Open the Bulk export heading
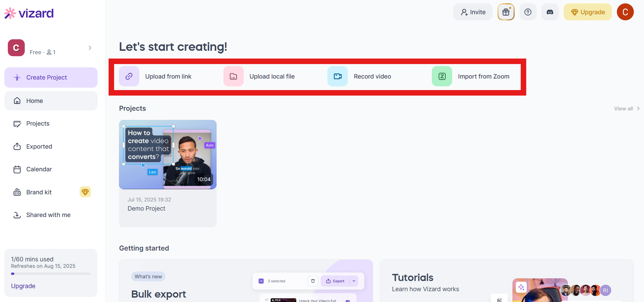 [x=159, y=294]
